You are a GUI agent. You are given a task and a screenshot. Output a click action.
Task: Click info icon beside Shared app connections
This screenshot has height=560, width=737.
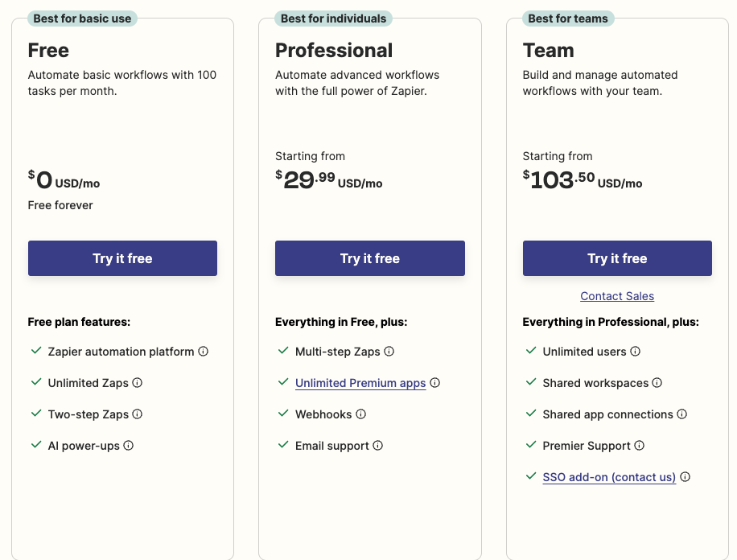pyautogui.click(x=682, y=414)
